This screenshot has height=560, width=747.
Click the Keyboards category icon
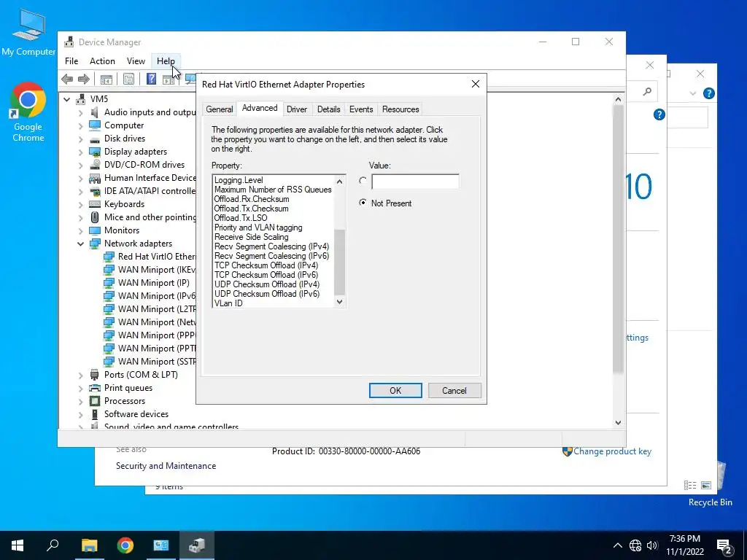pyautogui.click(x=95, y=204)
